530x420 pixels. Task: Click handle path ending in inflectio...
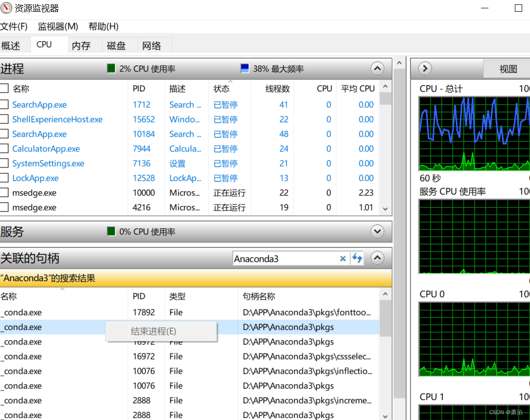click(x=307, y=371)
